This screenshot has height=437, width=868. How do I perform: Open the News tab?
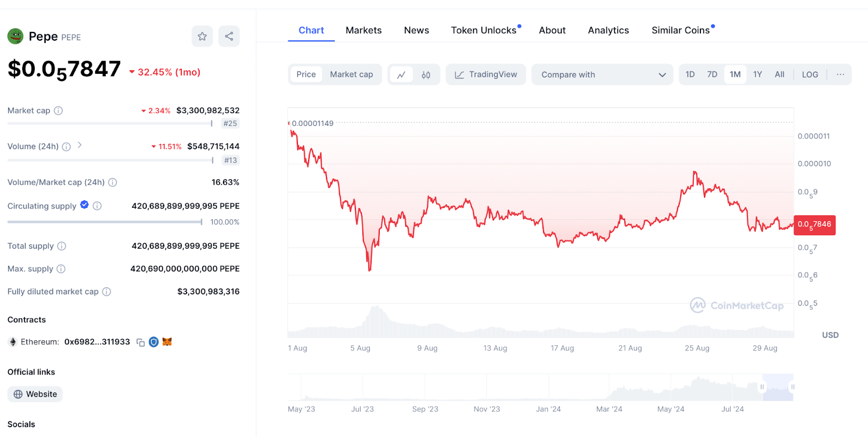(417, 30)
